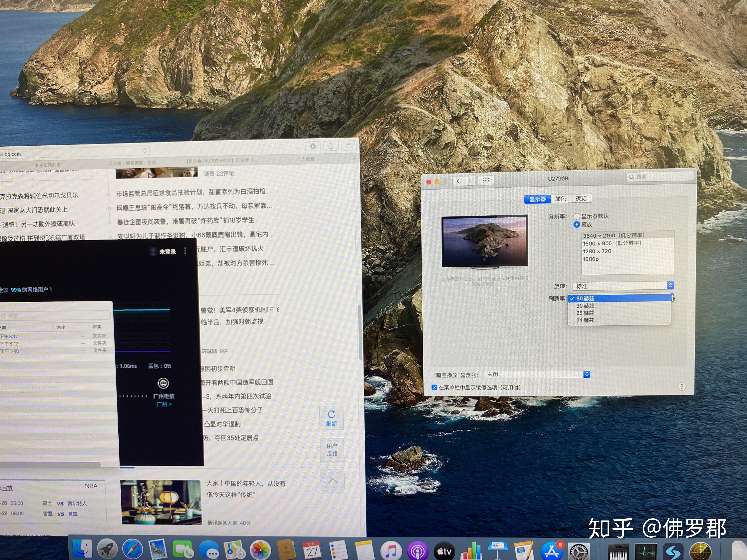Screen dimensions: 747x560
Task: Open Apple TV icon in Dock
Action: pyautogui.click(x=444, y=551)
